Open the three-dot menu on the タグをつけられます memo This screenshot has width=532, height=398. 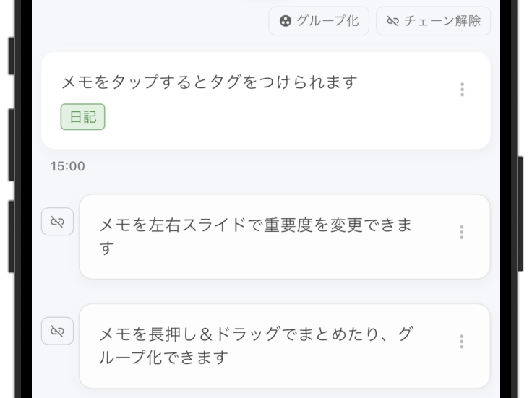coord(462,90)
